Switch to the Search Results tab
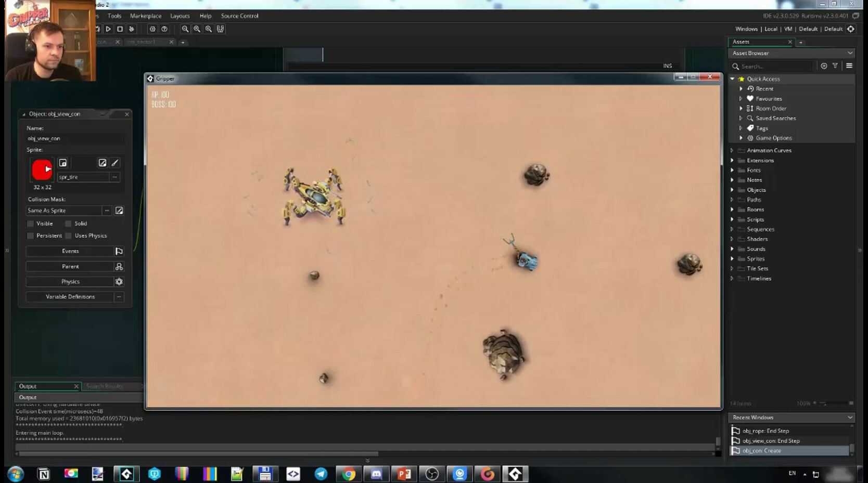This screenshot has height=483, width=868. click(x=104, y=386)
